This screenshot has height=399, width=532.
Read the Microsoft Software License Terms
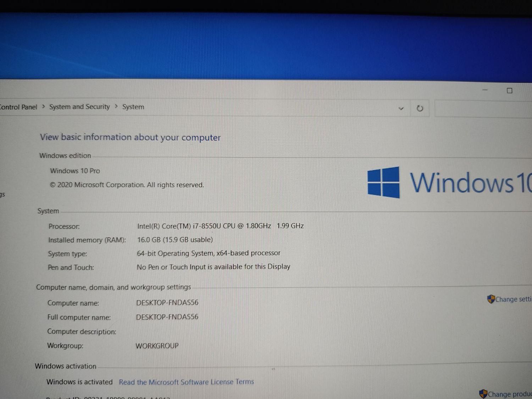pos(187,382)
